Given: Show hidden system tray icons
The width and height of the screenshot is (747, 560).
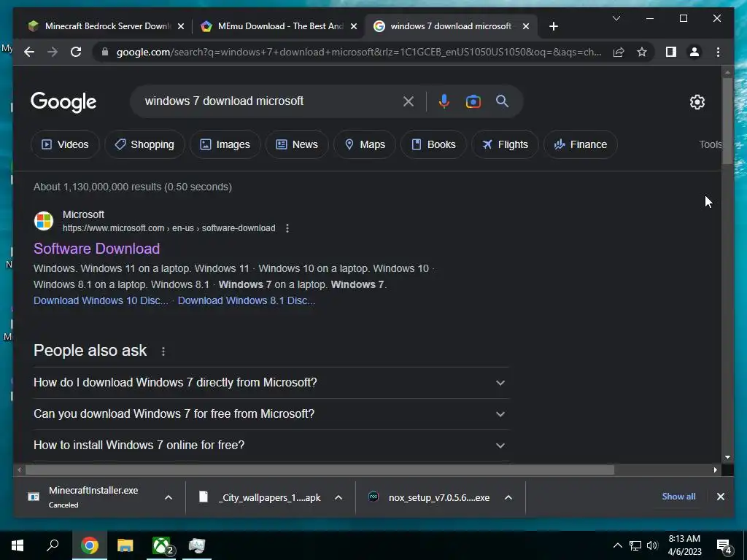Looking at the screenshot, I should click(x=617, y=545).
